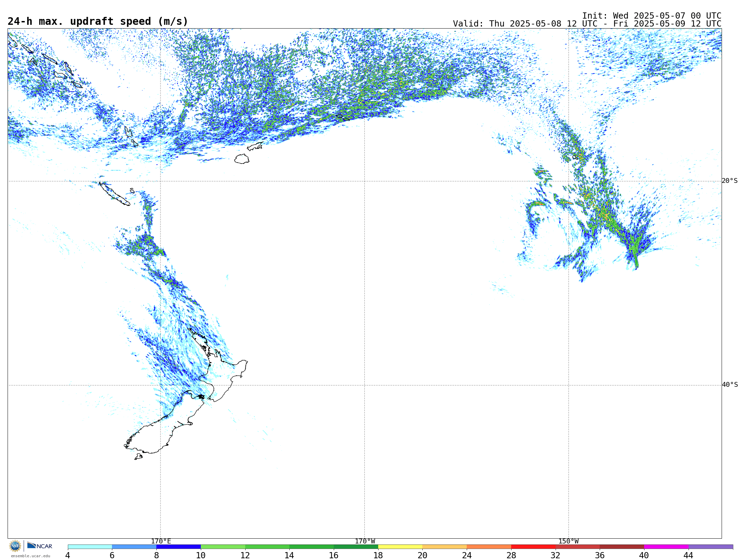
Task: Click the colorbar tick label 4
Action: (68, 555)
